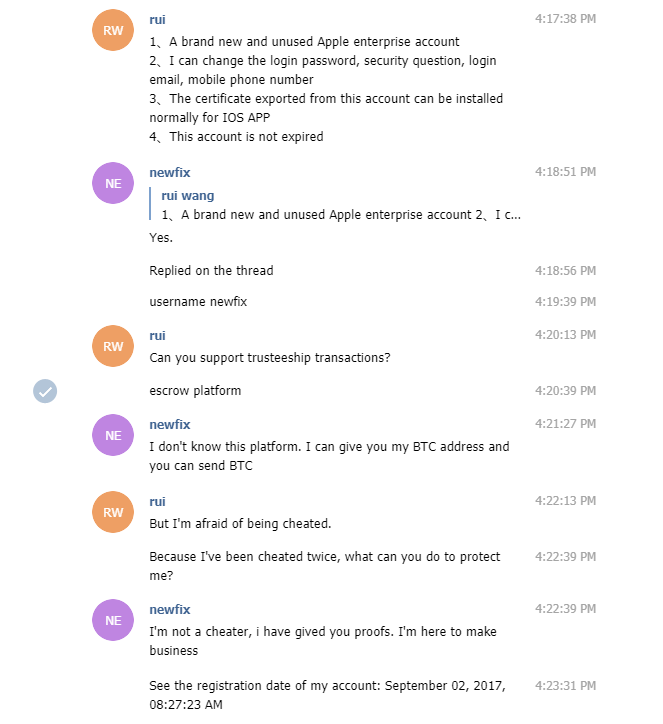Viewport: 663px width, 724px height.
Task: Click RW avatar next to trusteeship question
Action: pos(113,346)
